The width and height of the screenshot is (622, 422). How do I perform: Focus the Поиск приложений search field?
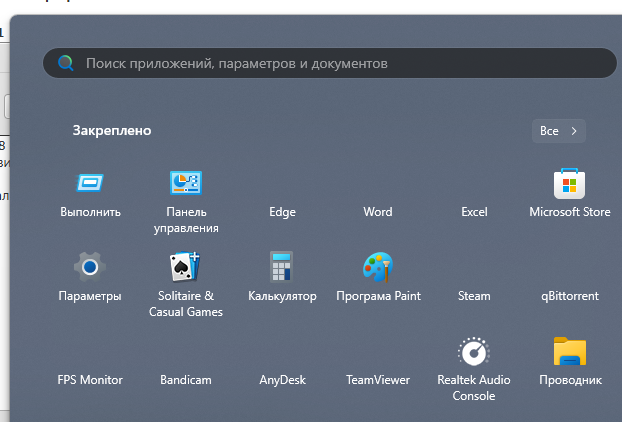[x=330, y=63]
